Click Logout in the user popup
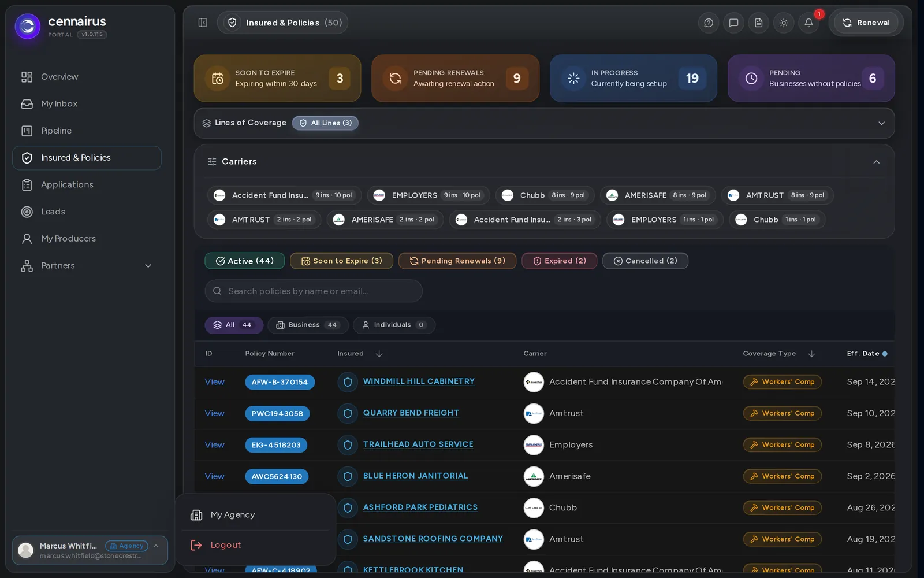The image size is (924, 578). pos(255,545)
